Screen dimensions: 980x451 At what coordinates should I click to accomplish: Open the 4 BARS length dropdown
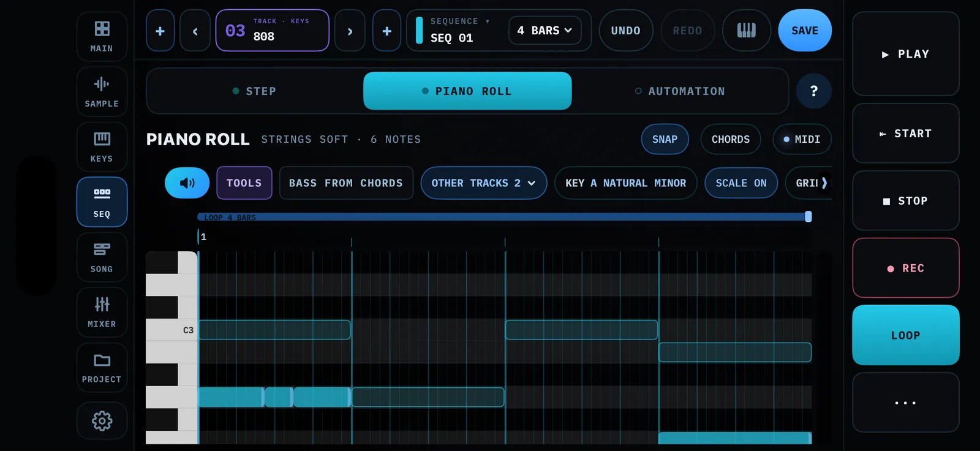click(x=545, y=31)
